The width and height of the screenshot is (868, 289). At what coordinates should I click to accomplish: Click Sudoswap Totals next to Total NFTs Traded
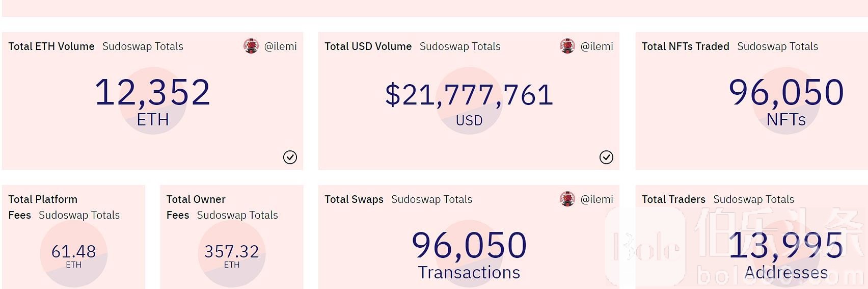click(x=777, y=46)
